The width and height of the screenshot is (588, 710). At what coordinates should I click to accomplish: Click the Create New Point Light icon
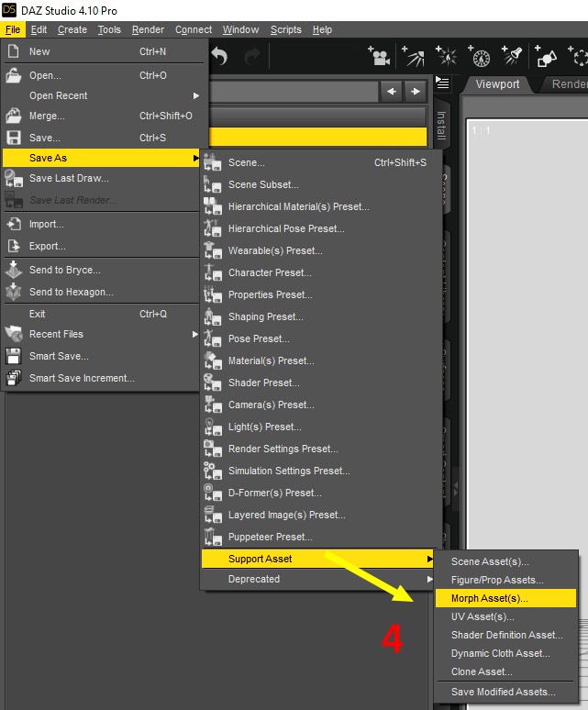pyautogui.click(x=446, y=57)
